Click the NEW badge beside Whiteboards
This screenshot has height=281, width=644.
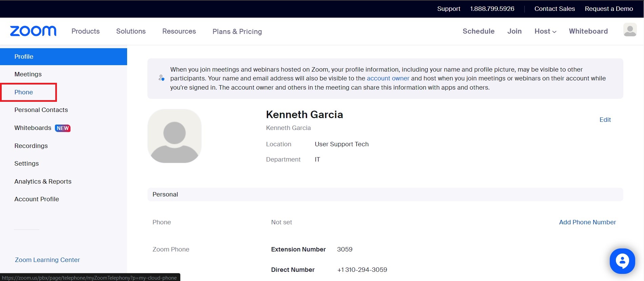[63, 128]
